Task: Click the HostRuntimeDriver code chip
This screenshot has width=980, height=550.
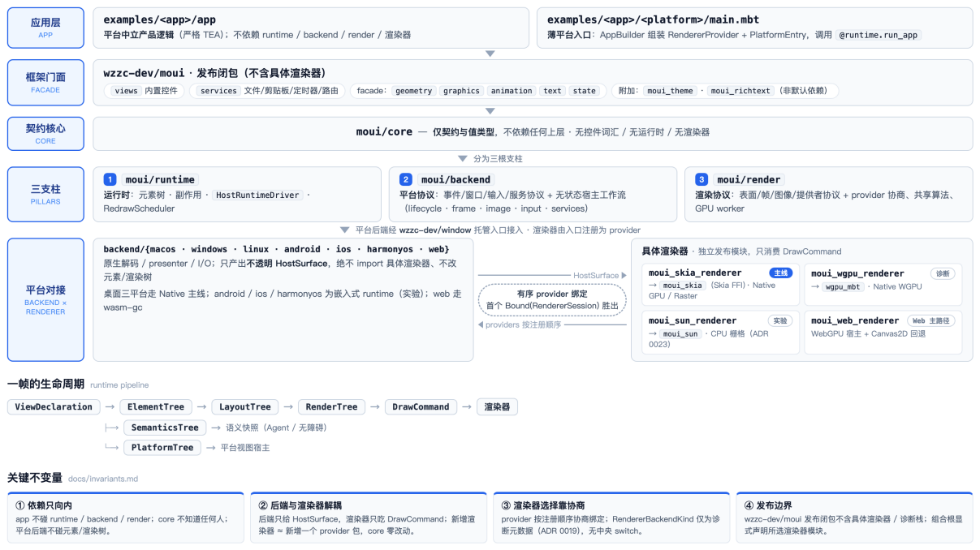Action: click(x=257, y=195)
